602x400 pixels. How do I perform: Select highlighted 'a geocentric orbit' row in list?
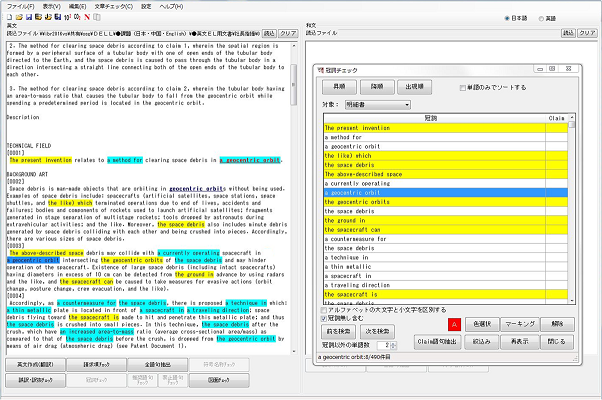(x=446, y=192)
